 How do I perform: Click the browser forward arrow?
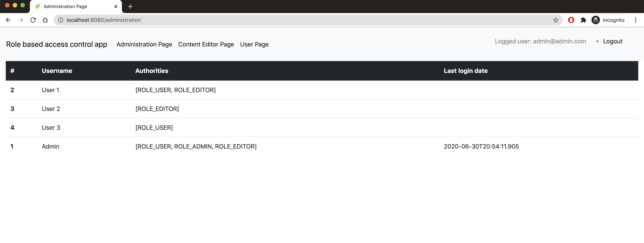click(21, 20)
